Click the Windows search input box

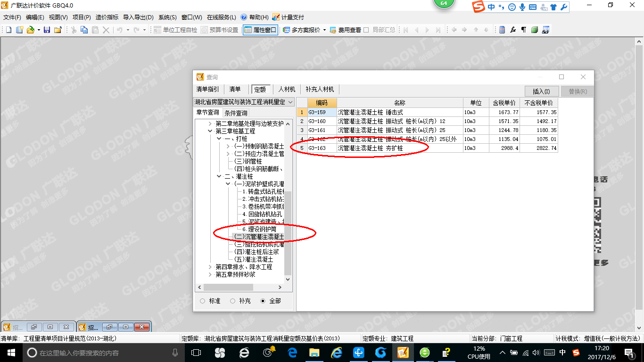[102, 353]
